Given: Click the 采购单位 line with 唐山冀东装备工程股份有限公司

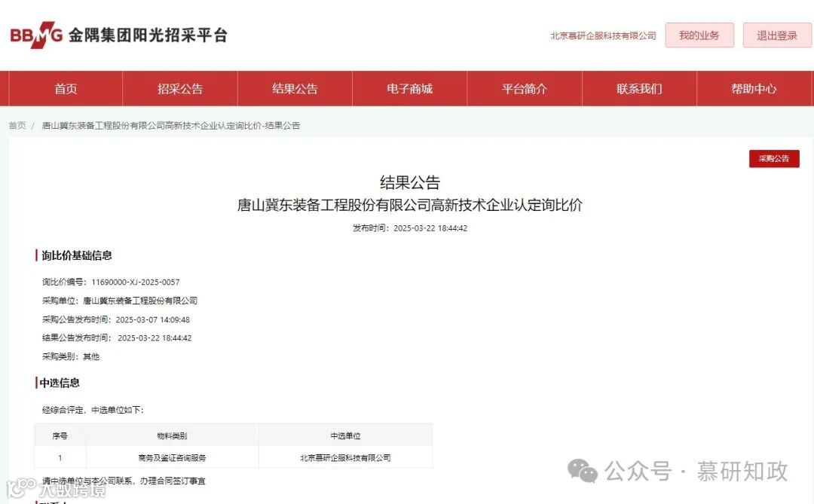Looking at the screenshot, I should pos(119,301).
